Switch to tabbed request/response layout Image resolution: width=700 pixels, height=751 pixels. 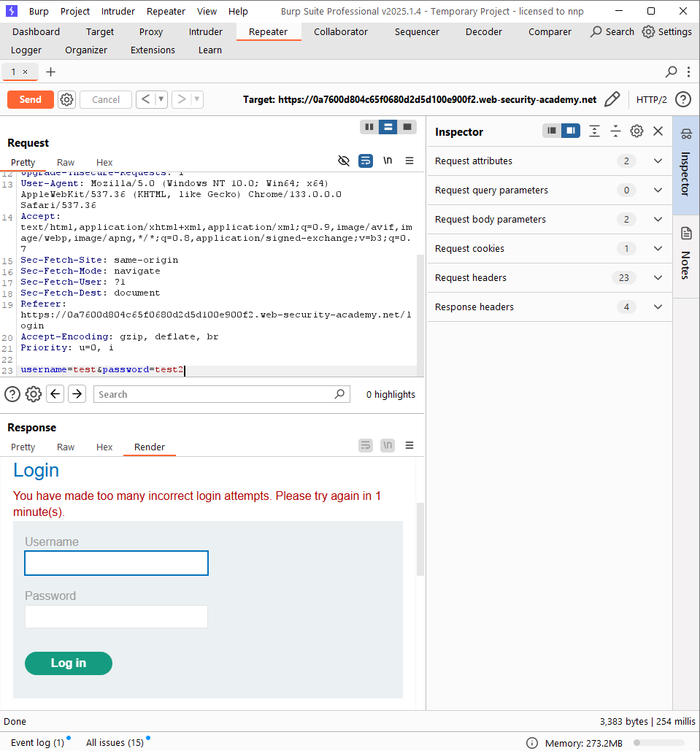tap(407, 127)
